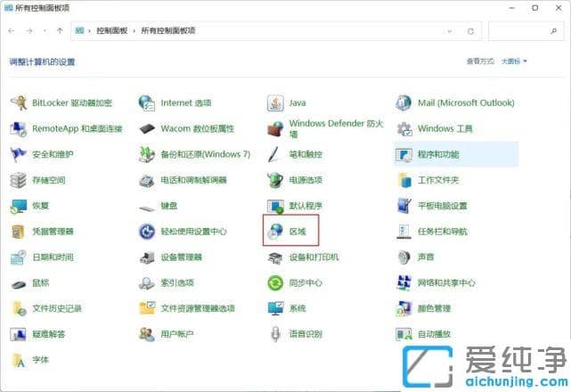Open 语音识别 microphone icon

pos(275,334)
